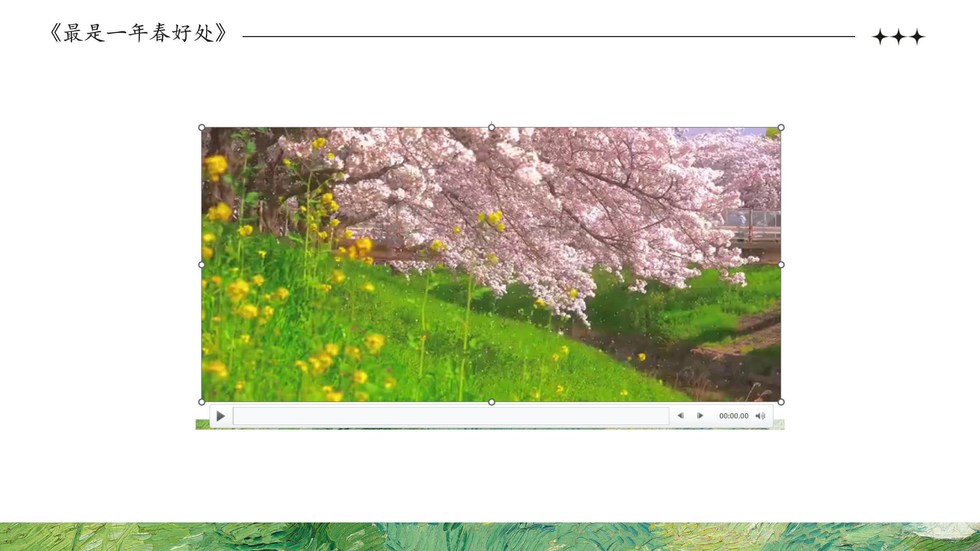Click the bottom-center video resize handle
Screen dimensions: 980x551
pos(491,402)
